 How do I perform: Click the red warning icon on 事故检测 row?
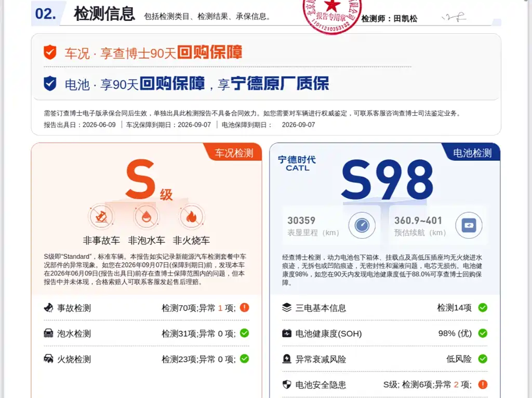(244, 308)
